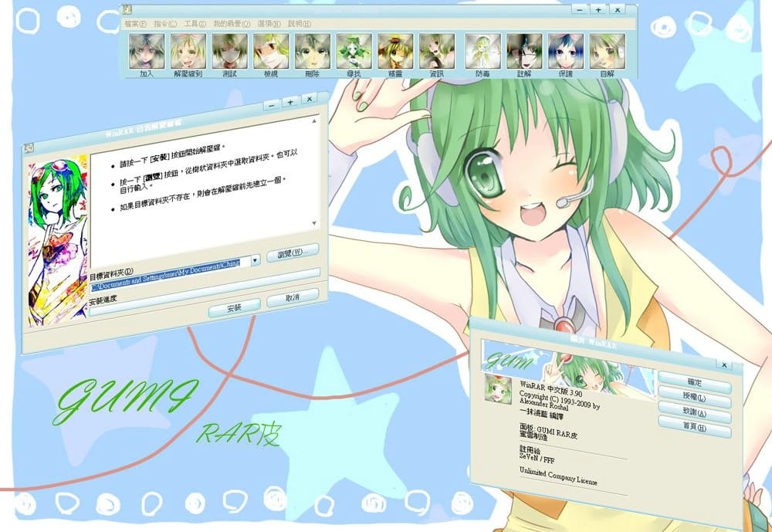Open the 指令(C) menu
This screenshot has height=532, width=772.
point(165,23)
